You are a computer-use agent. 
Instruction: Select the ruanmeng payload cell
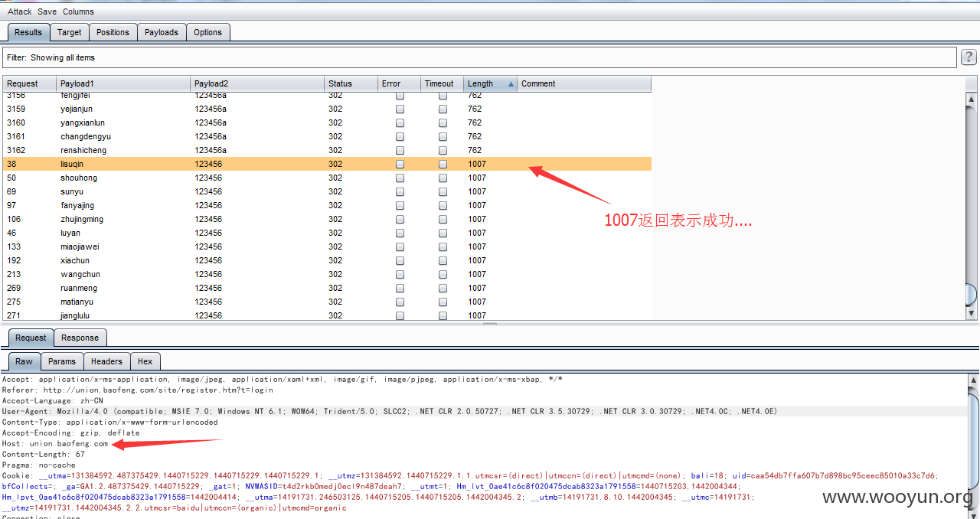(x=123, y=288)
